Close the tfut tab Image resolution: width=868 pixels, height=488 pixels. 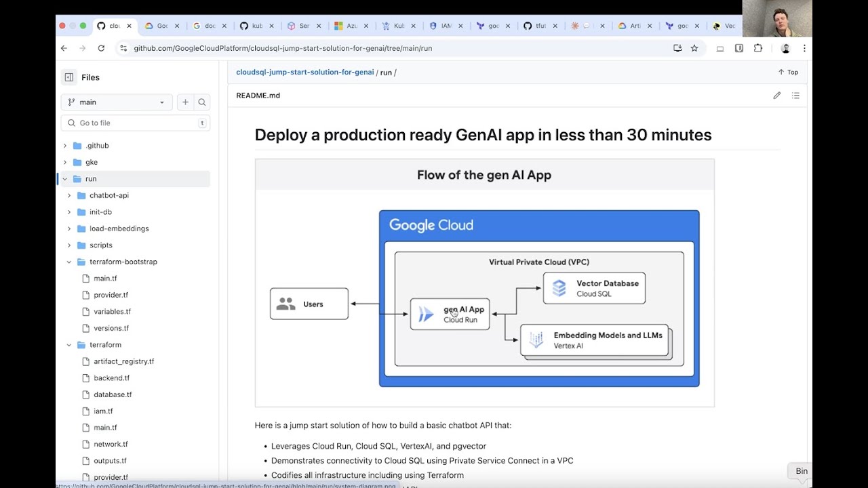tap(555, 26)
